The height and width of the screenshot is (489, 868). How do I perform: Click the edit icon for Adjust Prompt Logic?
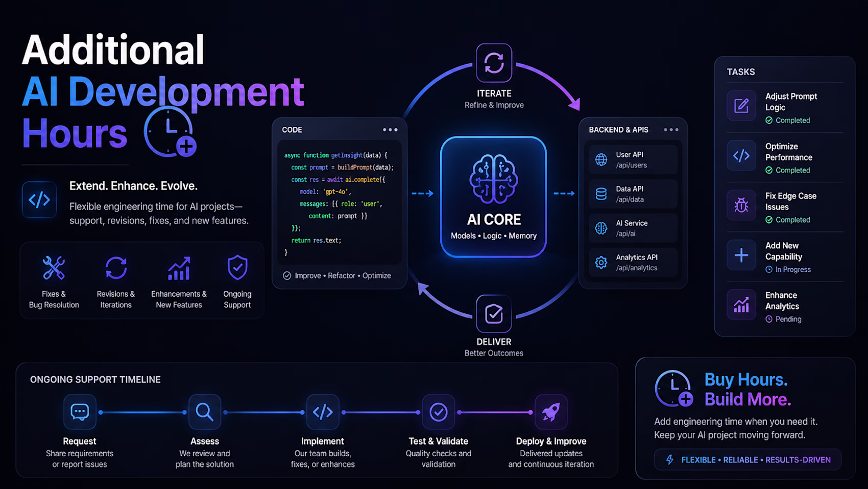(741, 106)
